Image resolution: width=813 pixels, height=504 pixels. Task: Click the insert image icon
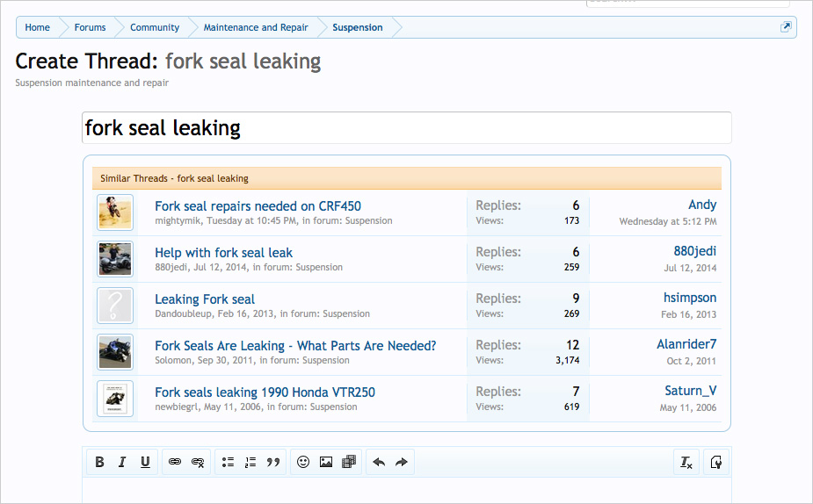coord(326,462)
